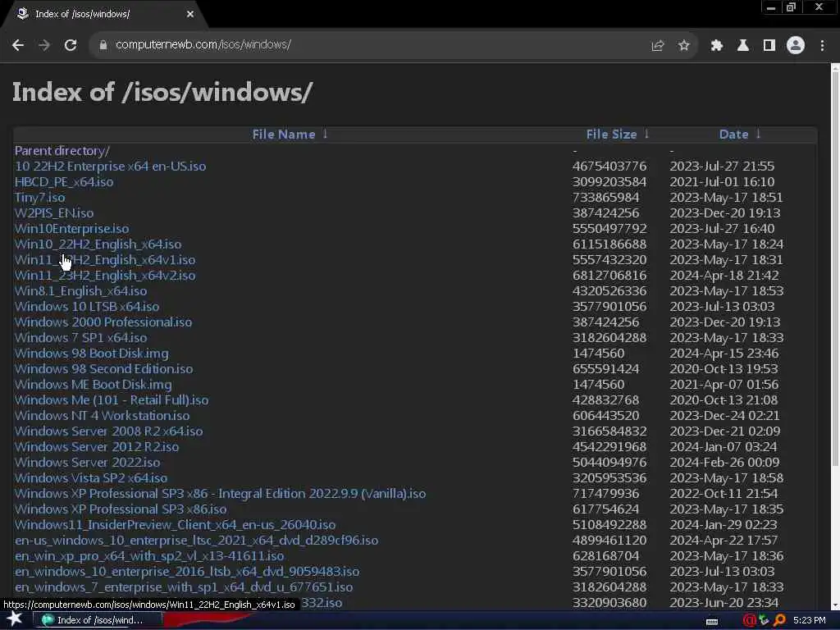Download Win10Enterprise.iso
Image resolution: width=840 pixels, height=630 pixels.
(x=72, y=229)
